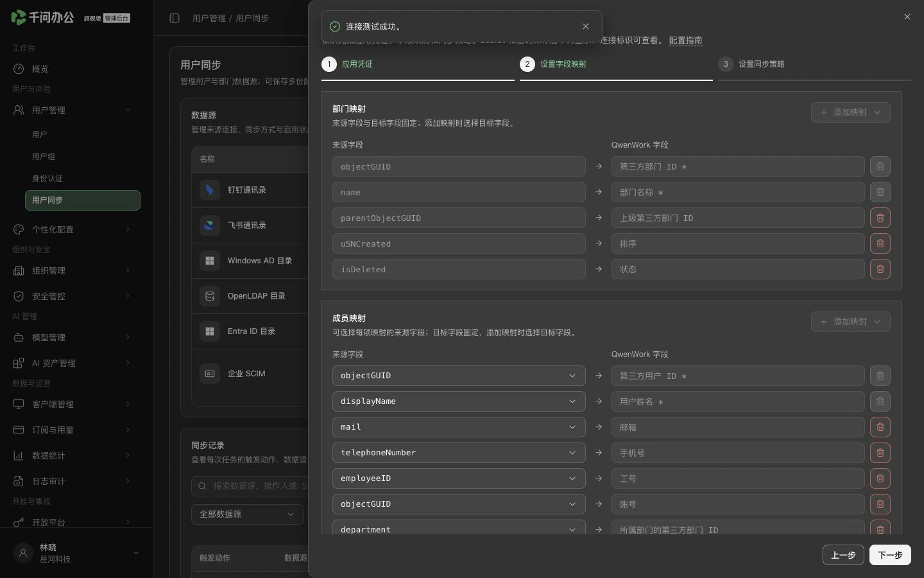Delete the parentObjectGUID department mapping row
This screenshot has width=924, height=578.
880,218
